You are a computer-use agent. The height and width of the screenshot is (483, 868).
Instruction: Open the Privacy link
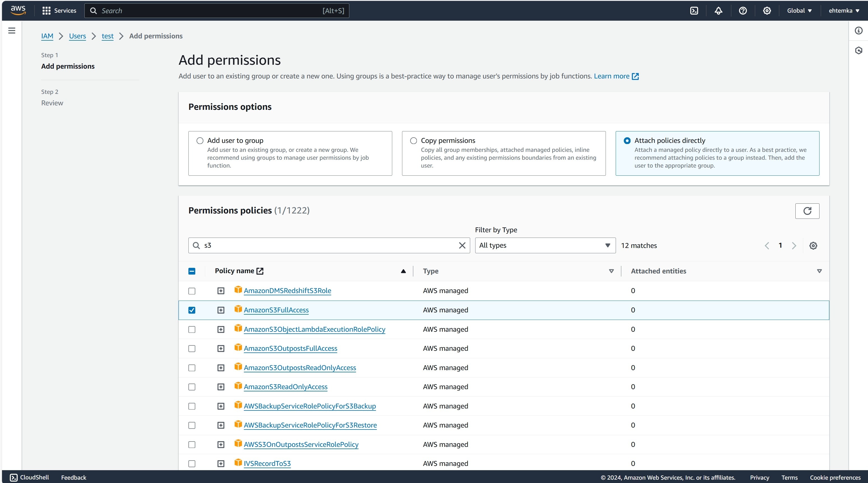759,478
